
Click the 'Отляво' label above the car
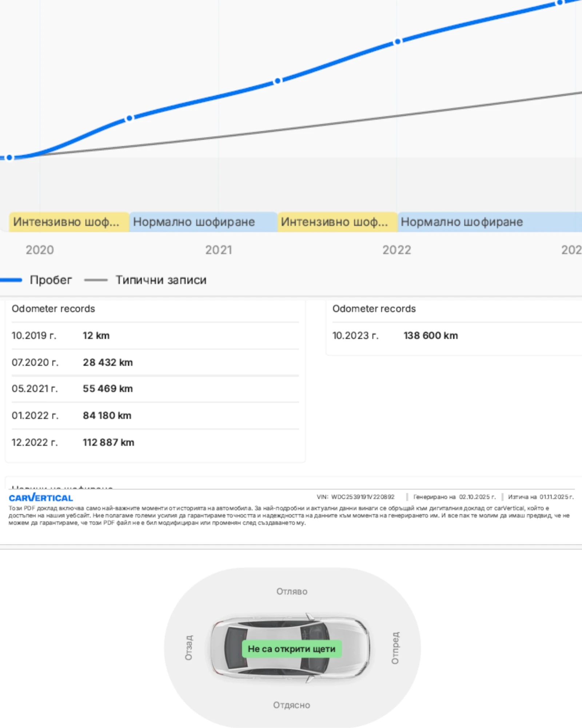point(292,591)
